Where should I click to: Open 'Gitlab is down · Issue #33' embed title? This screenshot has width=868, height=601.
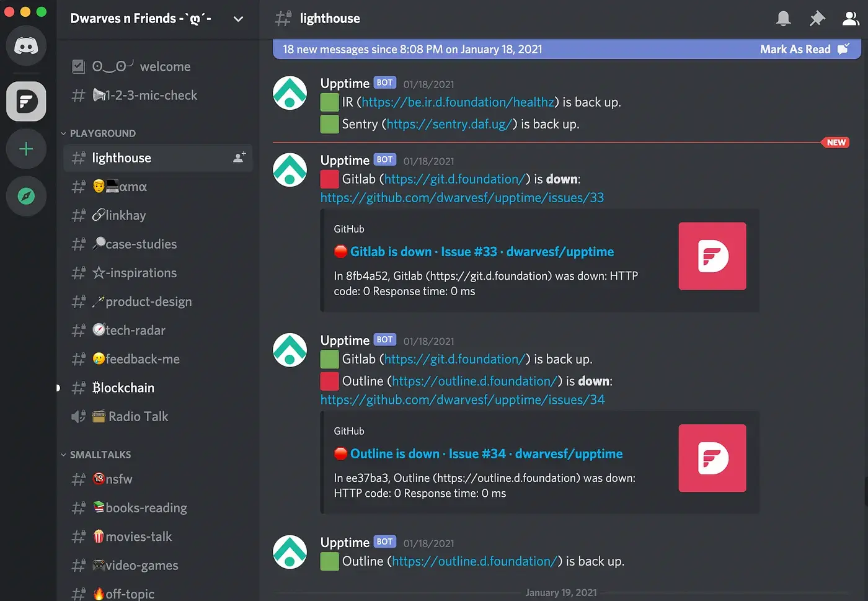482,252
